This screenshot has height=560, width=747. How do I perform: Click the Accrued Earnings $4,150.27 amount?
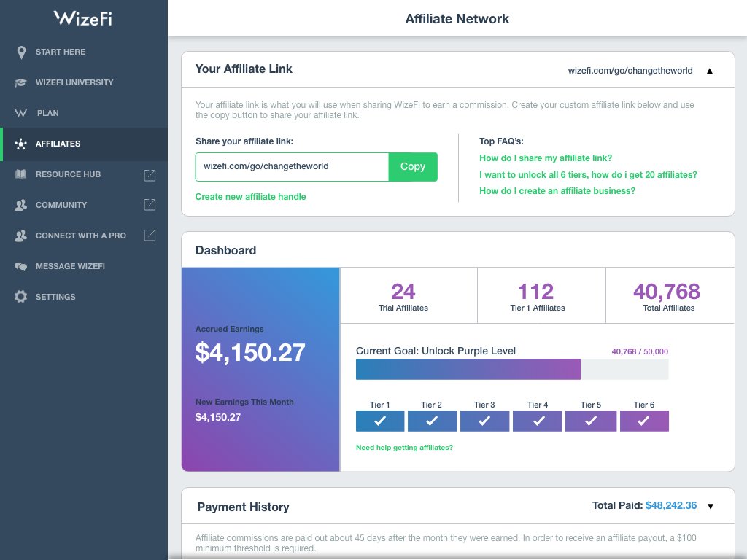(x=250, y=352)
